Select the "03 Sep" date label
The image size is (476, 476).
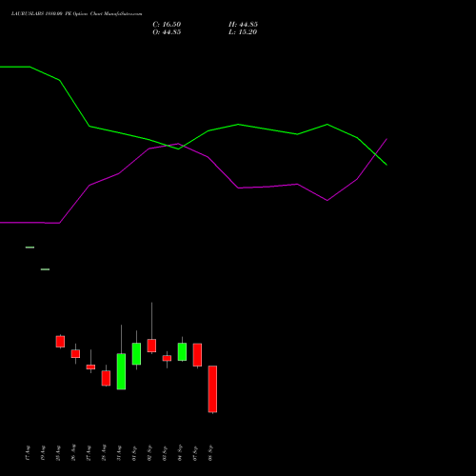[165, 453]
